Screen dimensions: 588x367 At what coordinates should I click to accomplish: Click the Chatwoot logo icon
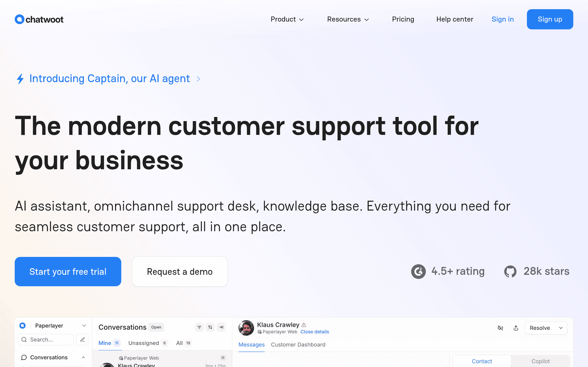tap(20, 19)
